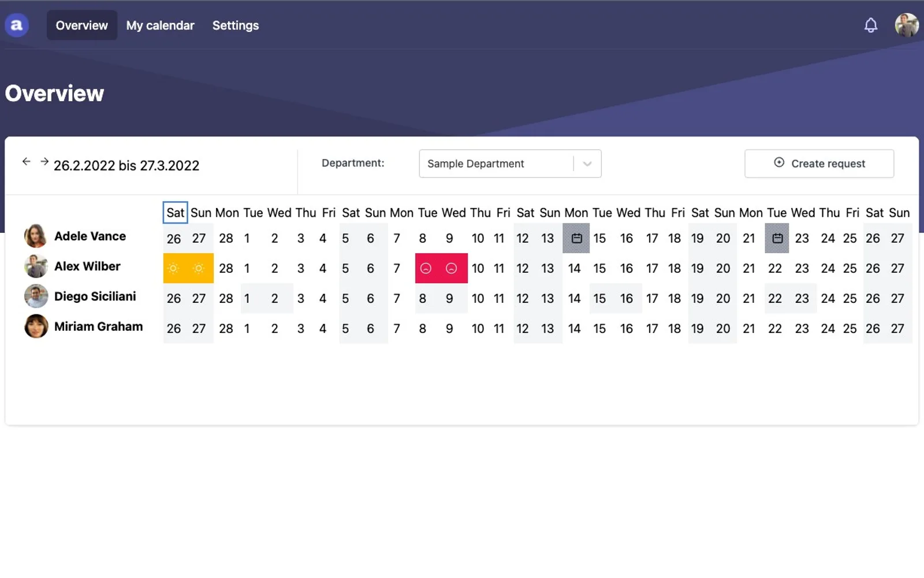Select day 4 in Adele Vance's row
This screenshot has height=578, width=924.
(323, 238)
